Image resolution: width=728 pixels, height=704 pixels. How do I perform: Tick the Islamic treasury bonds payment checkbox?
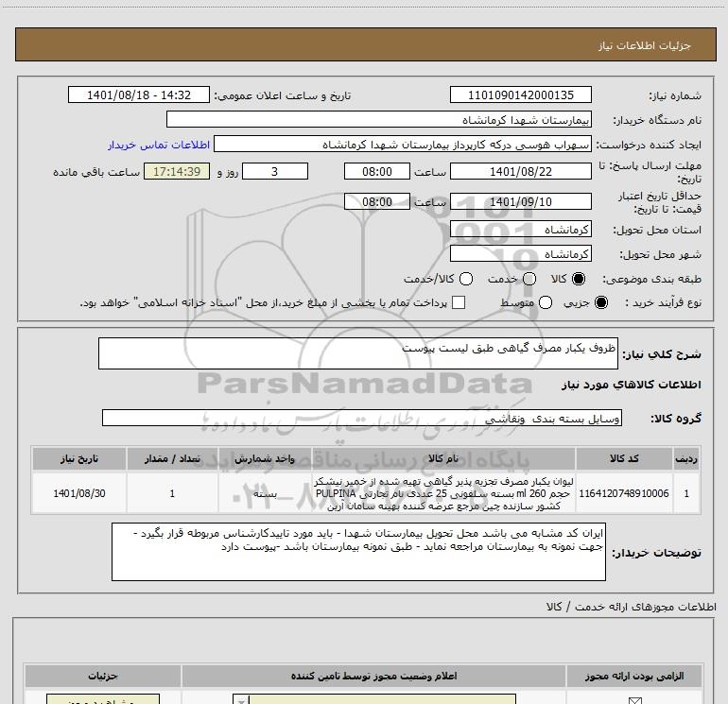(x=459, y=302)
